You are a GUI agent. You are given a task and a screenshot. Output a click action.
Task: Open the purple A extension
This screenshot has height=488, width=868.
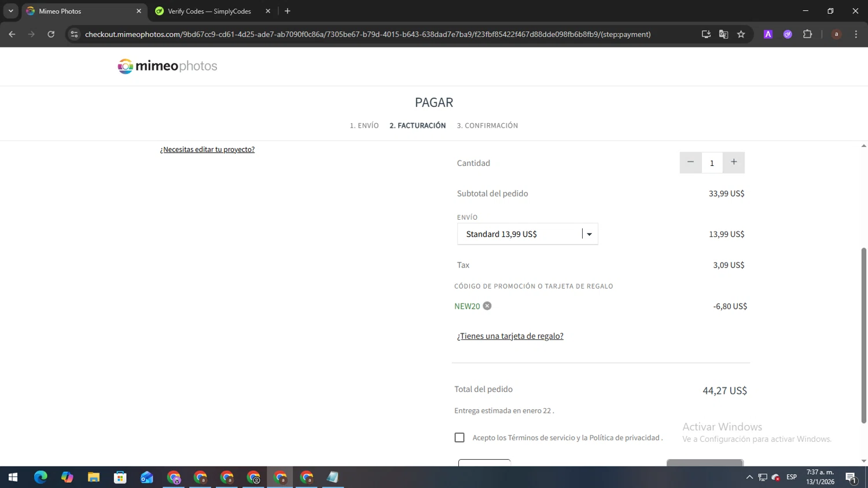tap(768, 34)
